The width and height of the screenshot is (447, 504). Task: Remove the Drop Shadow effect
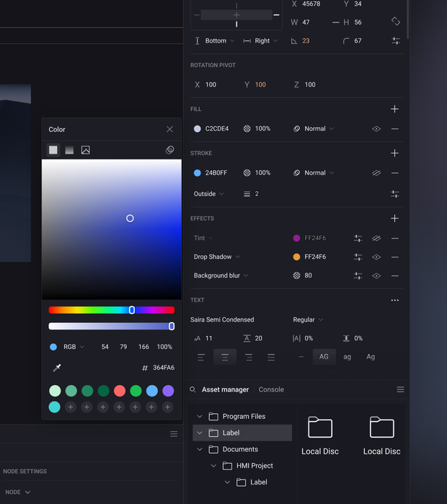[395, 257]
